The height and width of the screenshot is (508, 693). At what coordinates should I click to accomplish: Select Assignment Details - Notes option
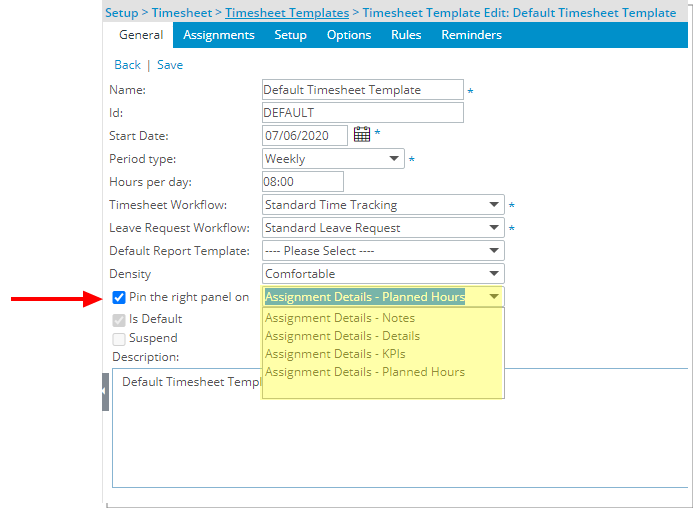point(339,318)
